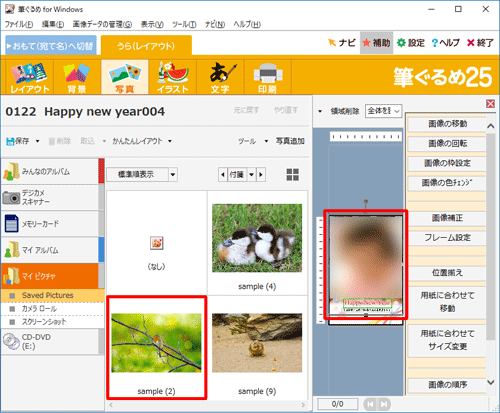Click 画像の順序 button
Viewport: 500px width, 413px height.
tap(447, 385)
